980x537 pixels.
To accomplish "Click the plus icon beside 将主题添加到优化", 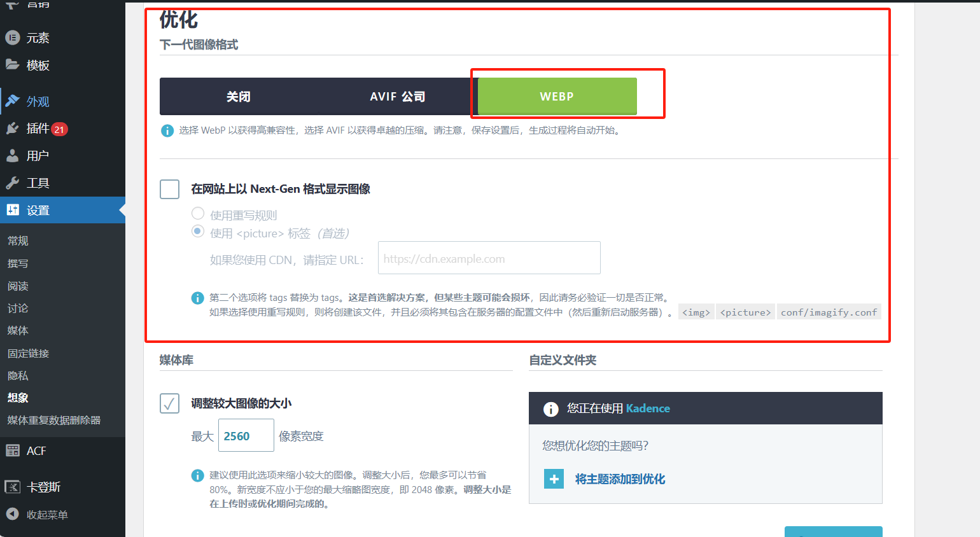I will 553,479.
